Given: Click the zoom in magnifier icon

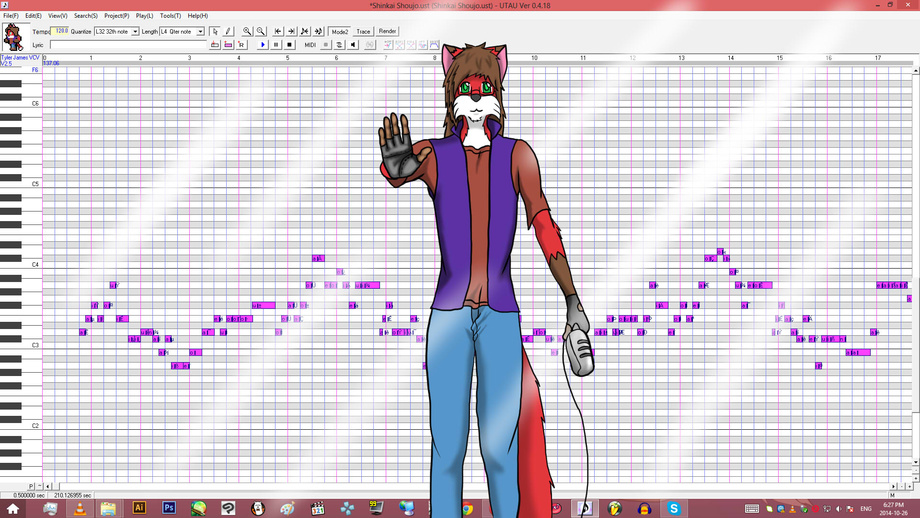Looking at the screenshot, I should pyautogui.click(x=247, y=32).
